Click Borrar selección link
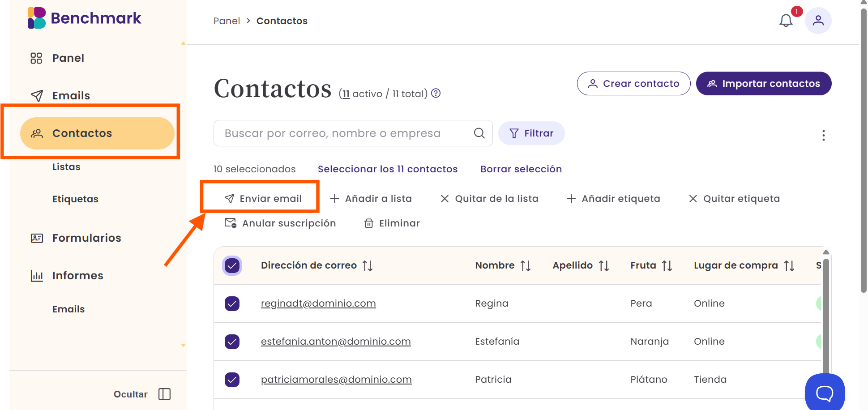The width and height of the screenshot is (868, 410). [521, 169]
